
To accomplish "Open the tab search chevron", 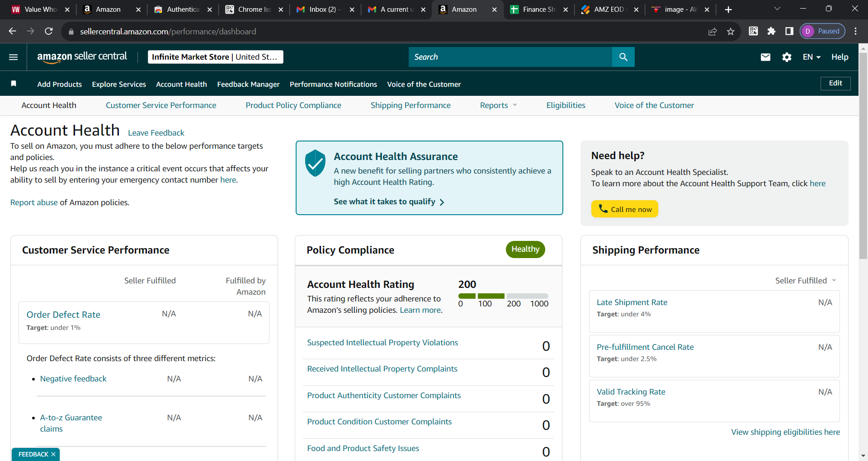I will (x=777, y=9).
